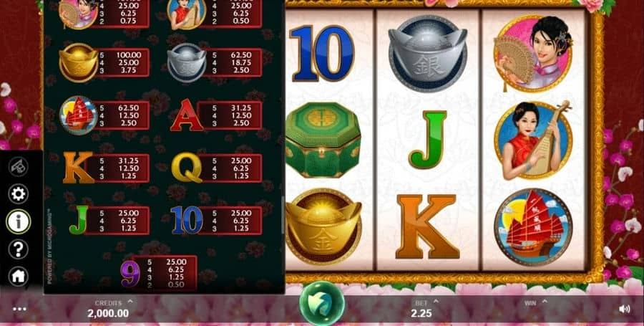Viewport: 644px width, 326px height.
Task: Select the green octagonal box on reels
Action: [323, 140]
